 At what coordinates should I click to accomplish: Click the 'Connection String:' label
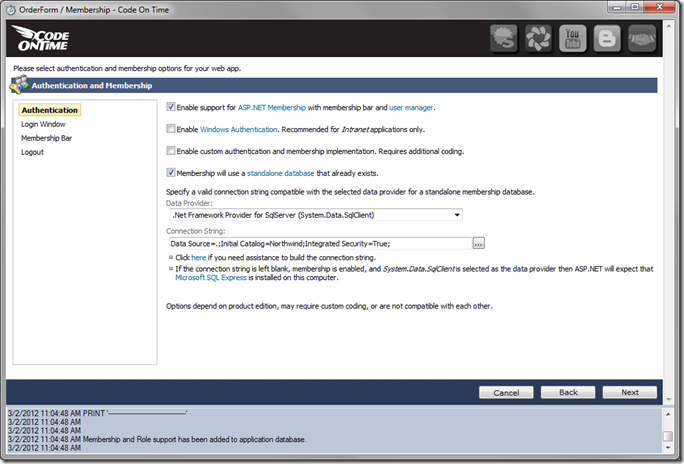pos(195,231)
